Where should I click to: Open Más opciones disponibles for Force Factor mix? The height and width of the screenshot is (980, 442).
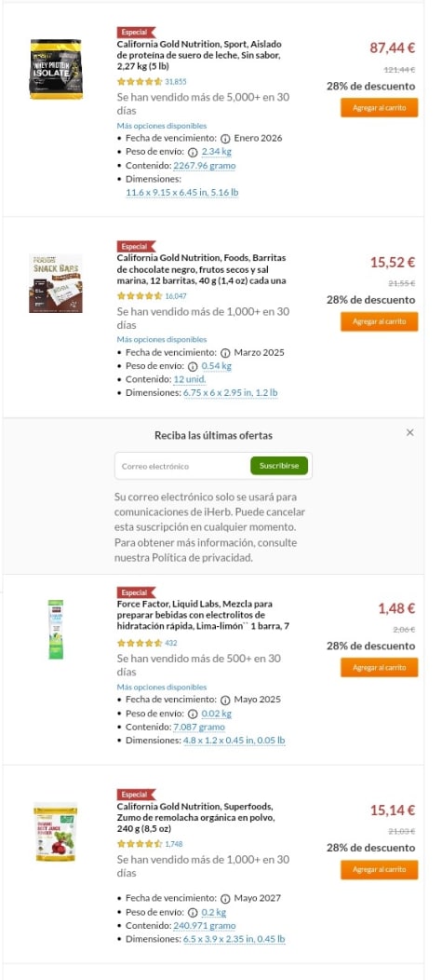[x=161, y=687]
